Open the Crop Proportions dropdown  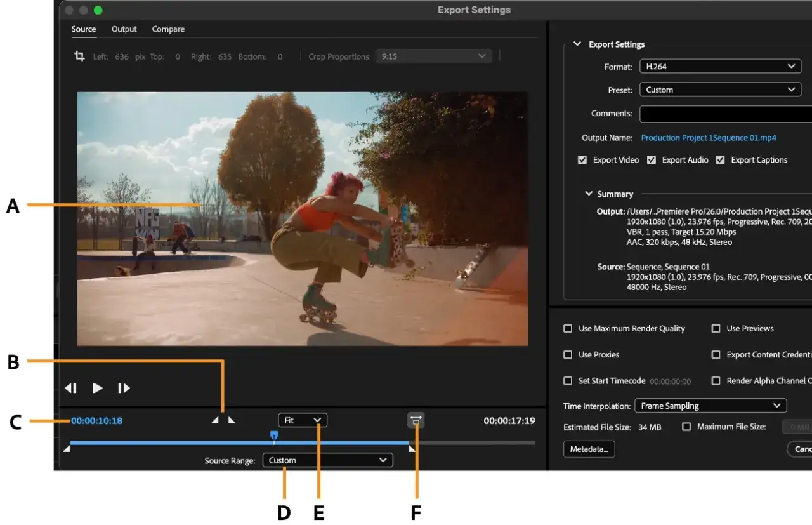click(433, 56)
